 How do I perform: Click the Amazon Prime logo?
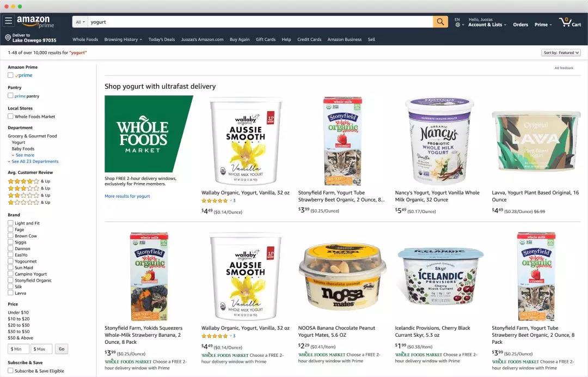point(35,21)
